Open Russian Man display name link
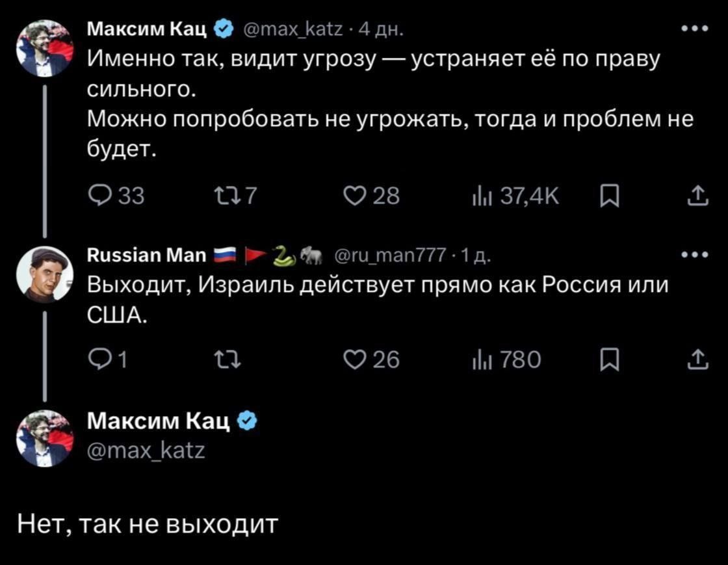This screenshot has height=565, width=728. click(x=147, y=254)
